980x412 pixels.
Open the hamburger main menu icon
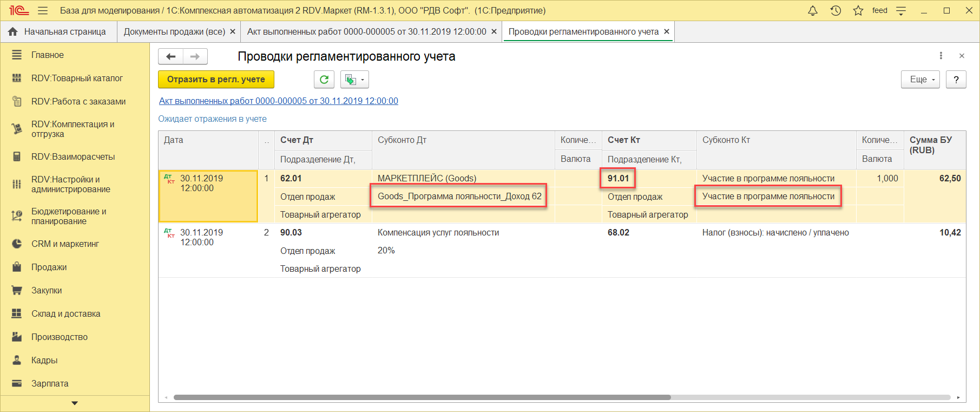tap(43, 11)
